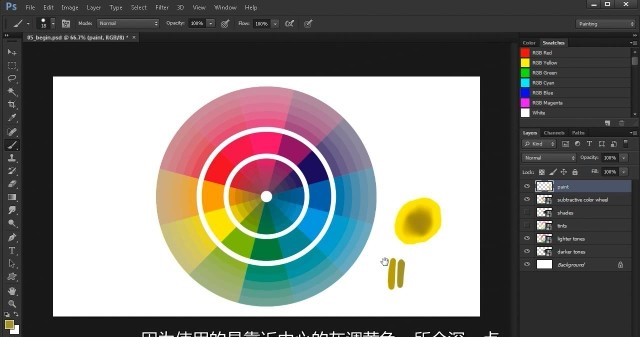The width and height of the screenshot is (640, 360).
Task: Select the Move tool
Action: click(x=12, y=52)
